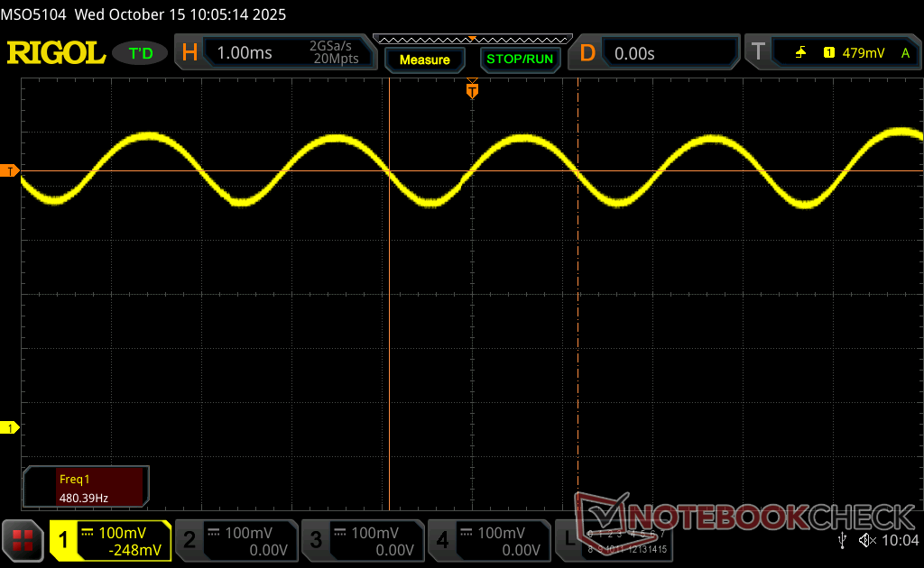Open channel 1 settings showing 100mV
The height and width of the screenshot is (568, 924).
click(110, 540)
